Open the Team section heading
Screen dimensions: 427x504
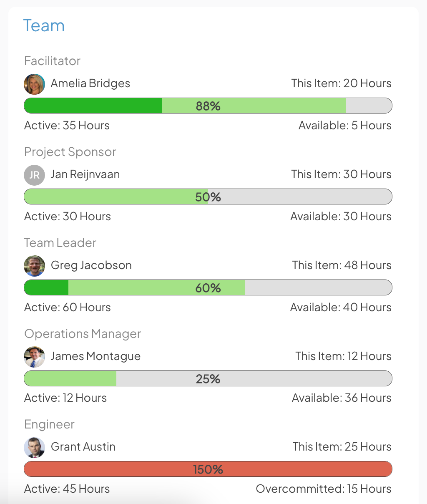click(44, 26)
